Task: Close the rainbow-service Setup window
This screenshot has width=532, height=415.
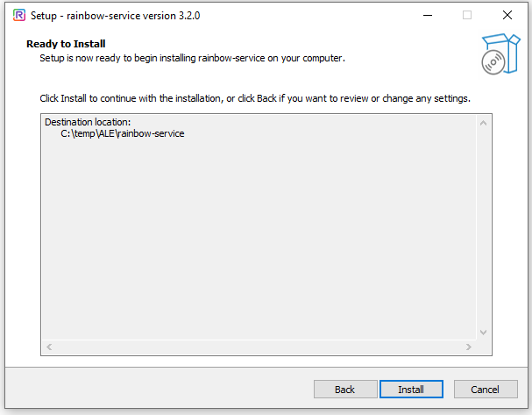Action: [x=507, y=15]
